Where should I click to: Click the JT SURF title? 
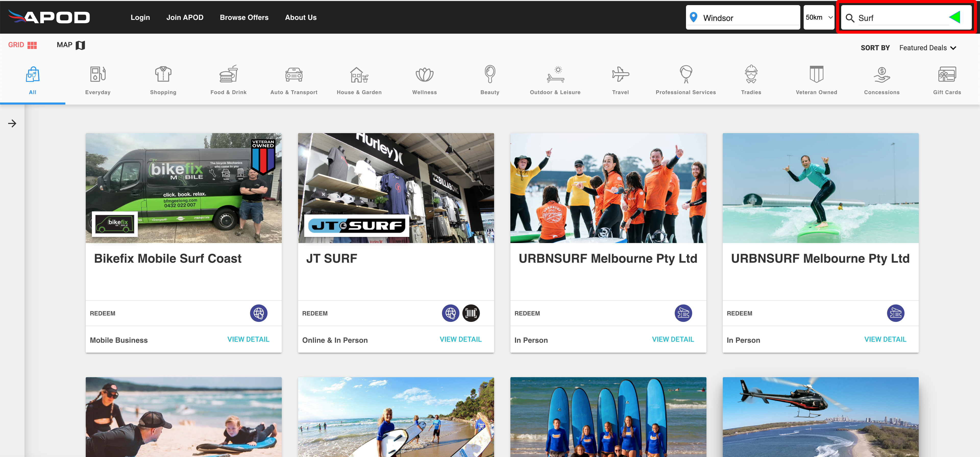click(x=331, y=259)
